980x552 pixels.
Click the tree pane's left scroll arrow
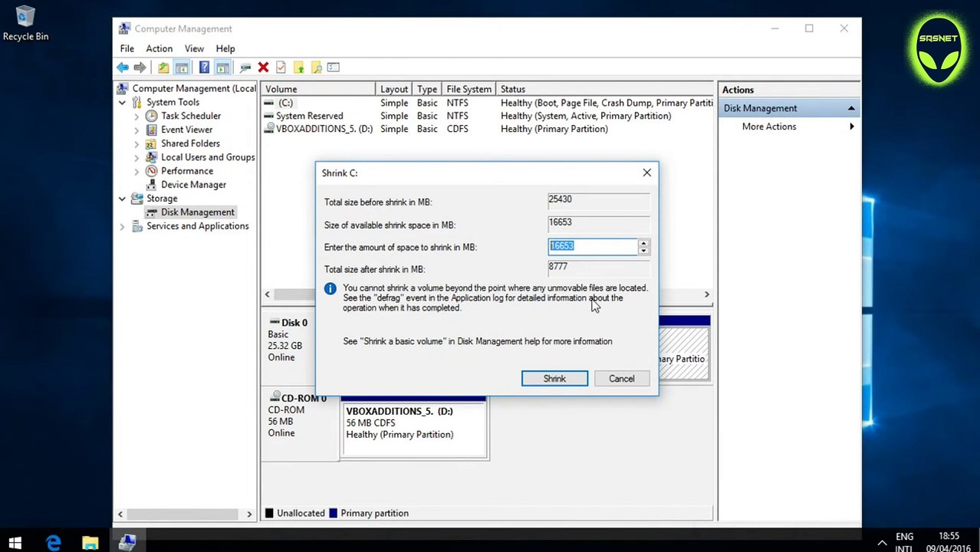pyautogui.click(x=120, y=514)
